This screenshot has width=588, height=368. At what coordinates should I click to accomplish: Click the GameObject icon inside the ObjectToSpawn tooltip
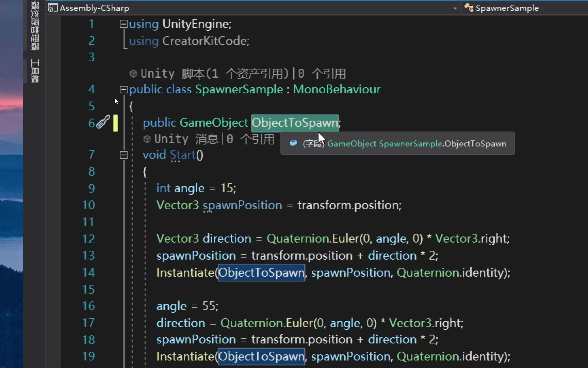[x=293, y=143]
